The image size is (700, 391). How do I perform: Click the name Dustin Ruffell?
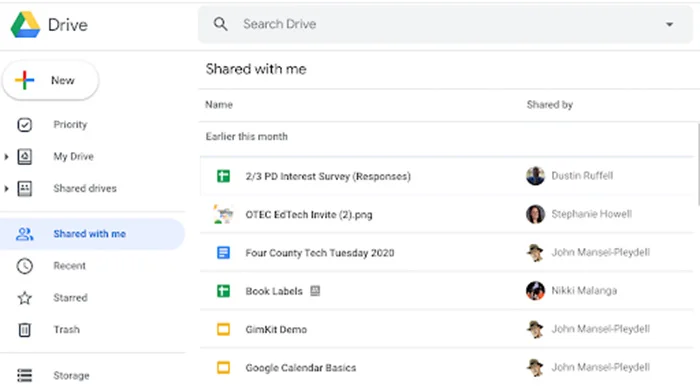coord(582,175)
